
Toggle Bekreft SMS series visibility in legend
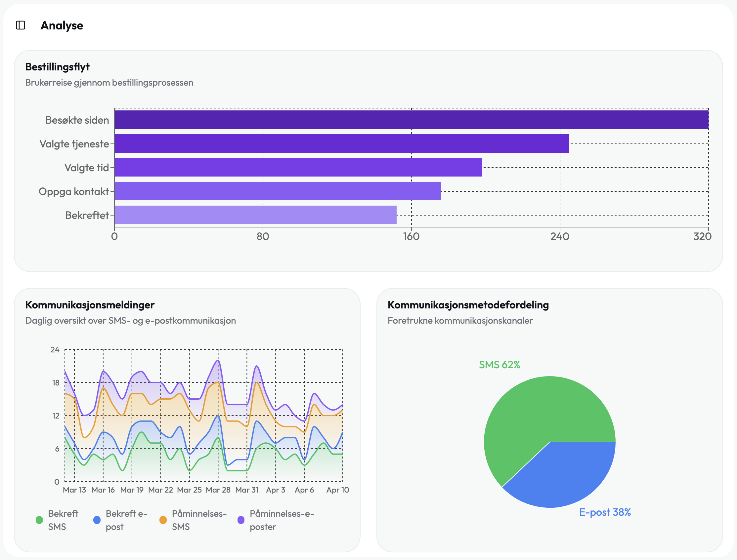(57, 520)
